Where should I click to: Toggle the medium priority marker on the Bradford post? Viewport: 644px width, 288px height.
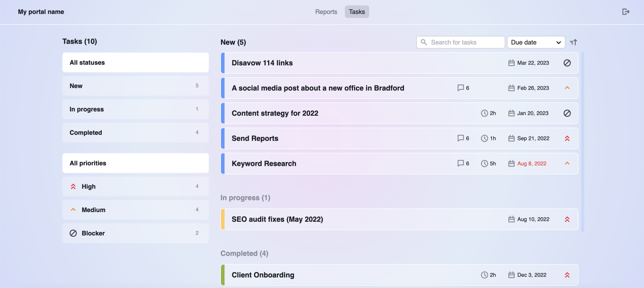567,88
